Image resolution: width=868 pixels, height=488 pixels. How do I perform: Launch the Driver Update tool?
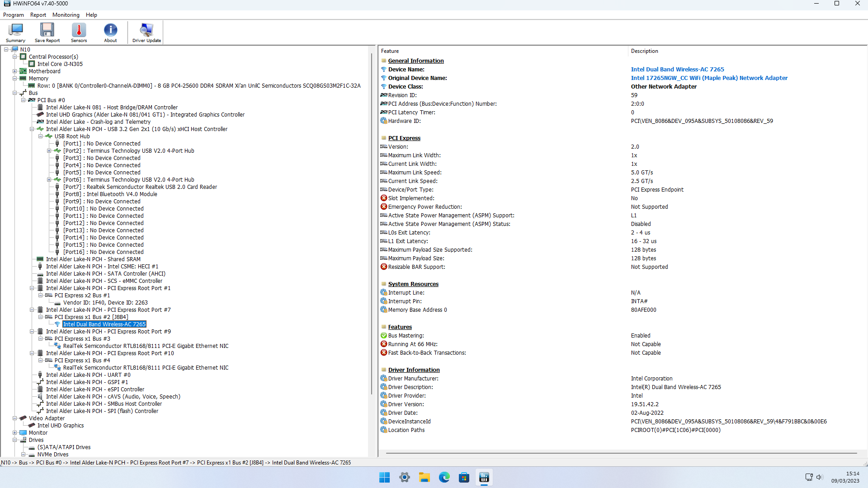click(146, 33)
